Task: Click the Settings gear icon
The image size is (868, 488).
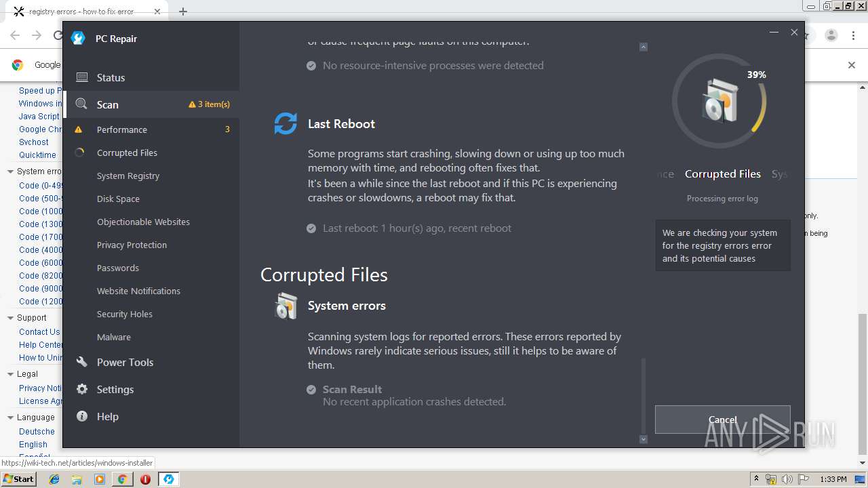Action: pyautogui.click(x=81, y=389)
